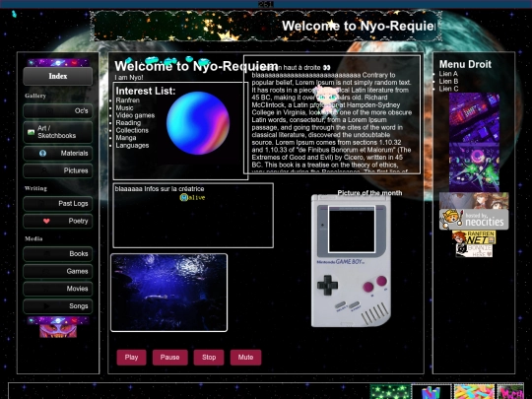The image size is (532, 399).
Task: Click the Game Boy picture of the month
Action: 351,260
